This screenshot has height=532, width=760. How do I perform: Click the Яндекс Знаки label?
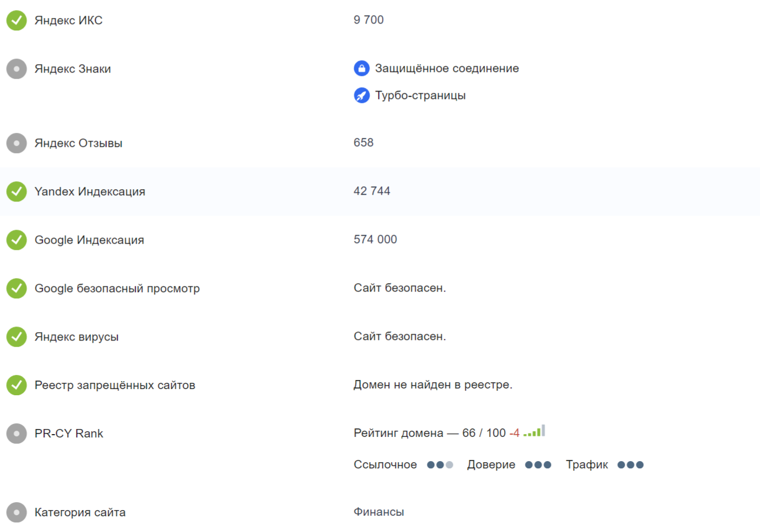click(x=73, y=69)
